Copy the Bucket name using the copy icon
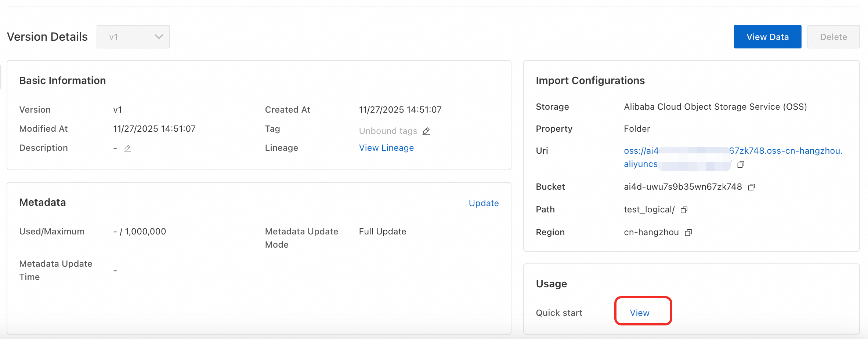 (x=752, y=187)
